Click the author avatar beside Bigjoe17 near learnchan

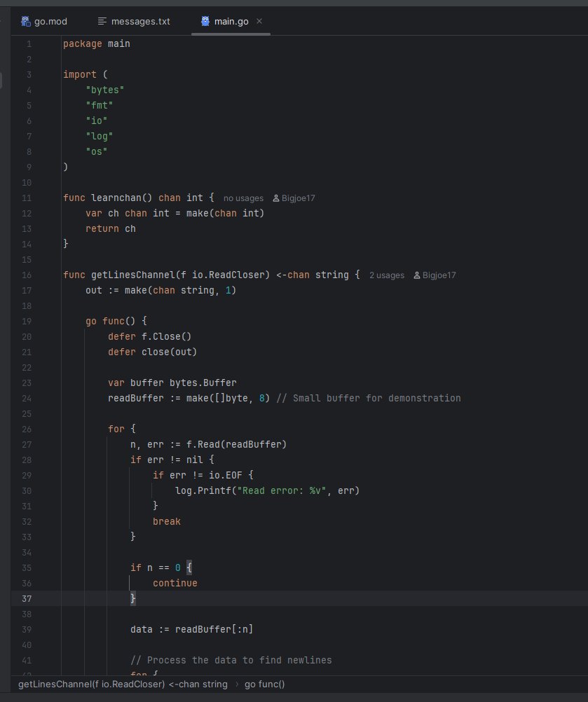(x=278, y=198)
